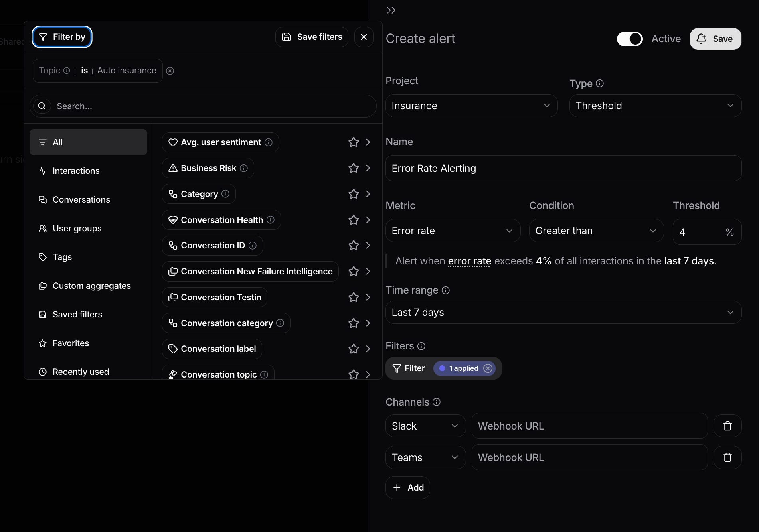Click the info icon next to Type
759x532 pixels.
pyautogui.click(x=599, y=83)
